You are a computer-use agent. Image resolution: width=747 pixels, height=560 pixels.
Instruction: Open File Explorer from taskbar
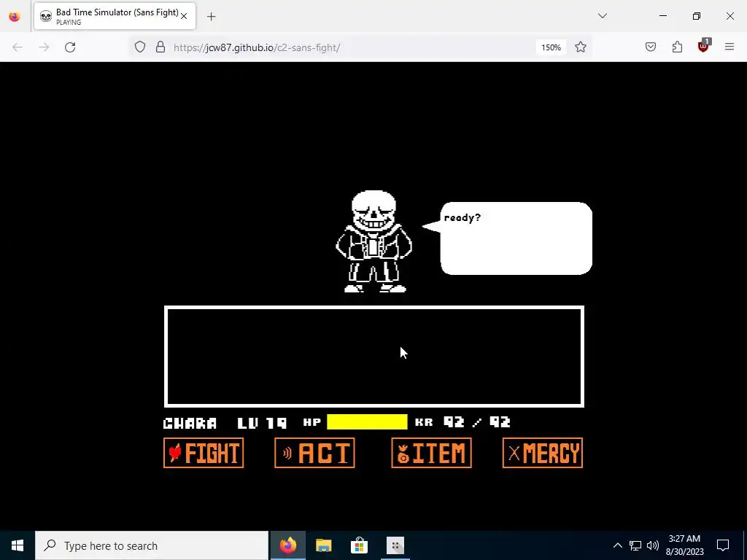[x=323, y=545]
